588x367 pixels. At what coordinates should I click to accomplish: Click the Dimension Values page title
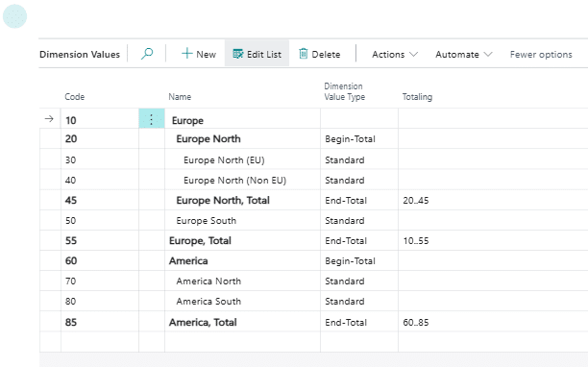pyautogui.click(x=80, y=55)
